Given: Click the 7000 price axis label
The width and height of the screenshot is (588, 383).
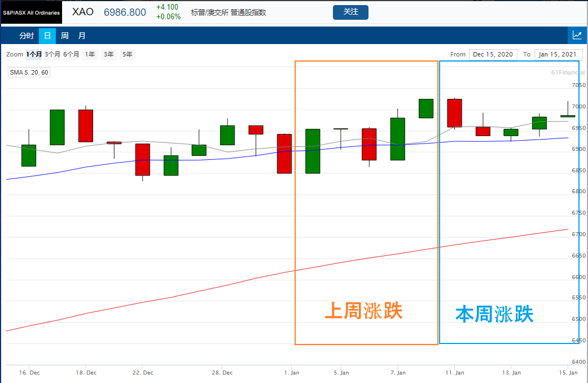Looking at the screenshot, I should click(x=578, y=107).
